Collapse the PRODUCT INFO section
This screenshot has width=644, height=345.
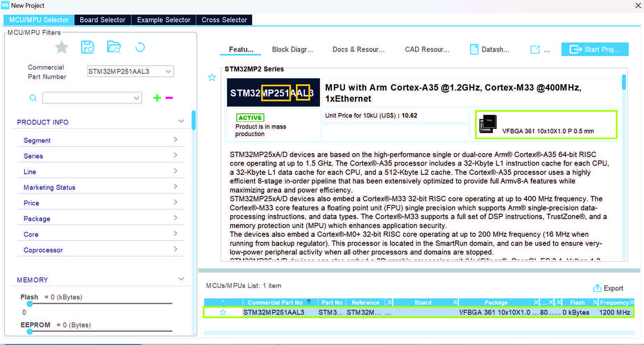(181, 121)
